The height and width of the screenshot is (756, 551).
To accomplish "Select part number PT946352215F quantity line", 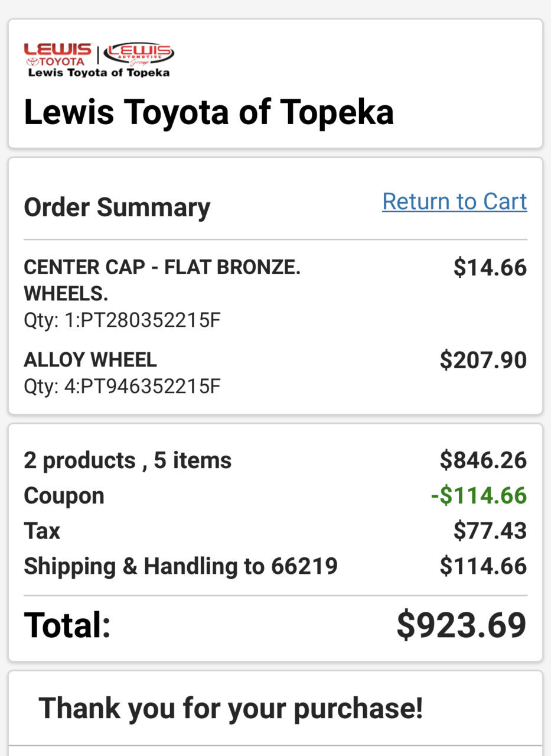I will pyautogui.click(x=122, y=387).
